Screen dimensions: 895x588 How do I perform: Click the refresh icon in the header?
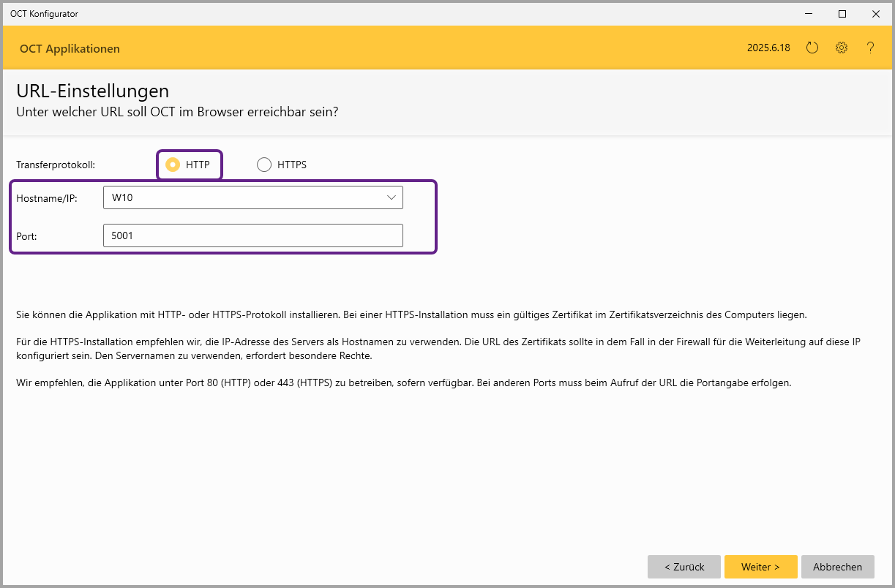tap(812, 48)
